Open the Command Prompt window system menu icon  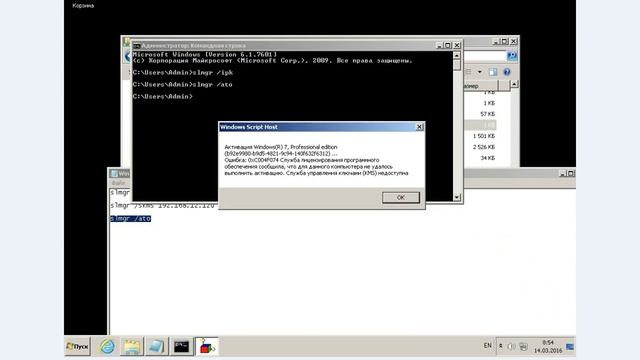136,46
